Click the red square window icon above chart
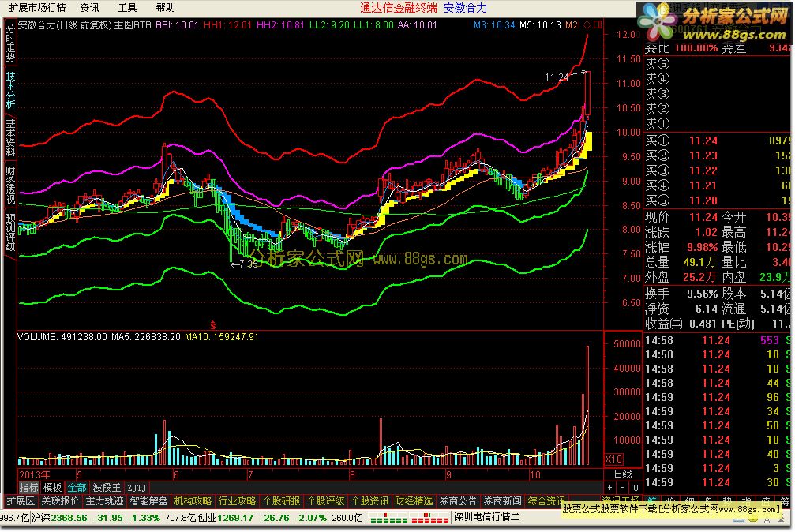795x532 pixels. (x=598, y=24)
